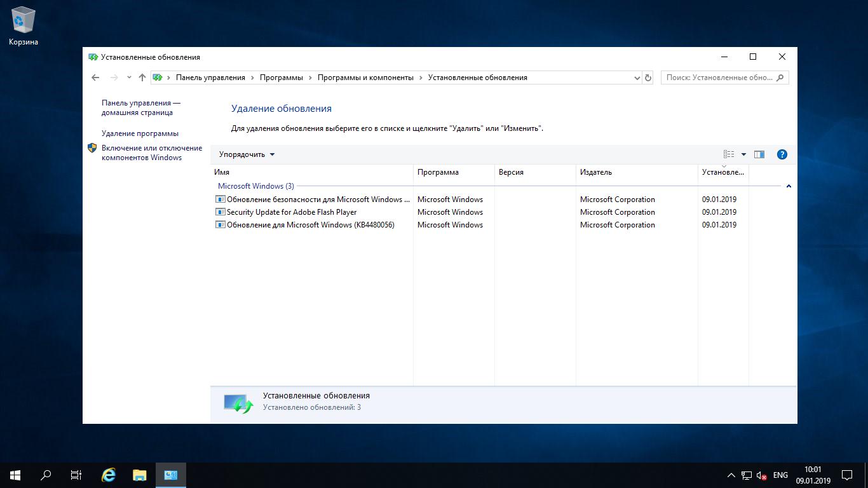
Task: Click the icon of the security update row
Action: tap(220, 200)
